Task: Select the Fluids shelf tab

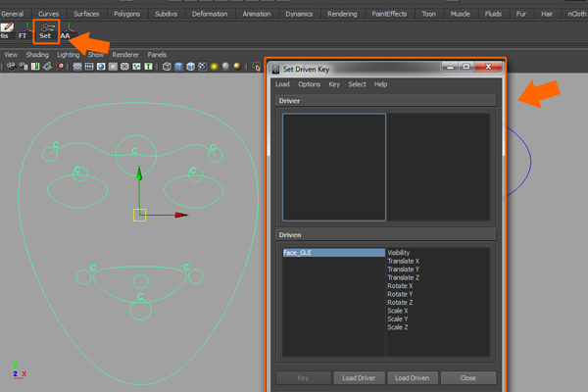Action: [x=494, y=14]
